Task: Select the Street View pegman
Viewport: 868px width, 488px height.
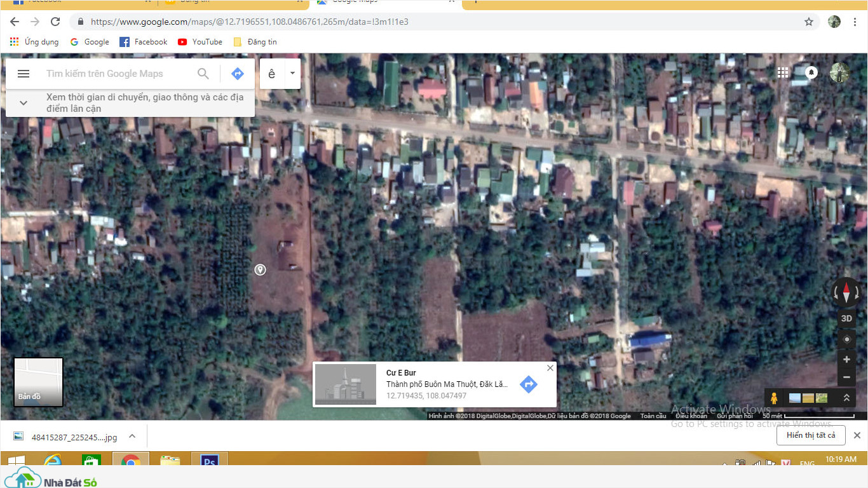Action: click(x=774, y=398)
